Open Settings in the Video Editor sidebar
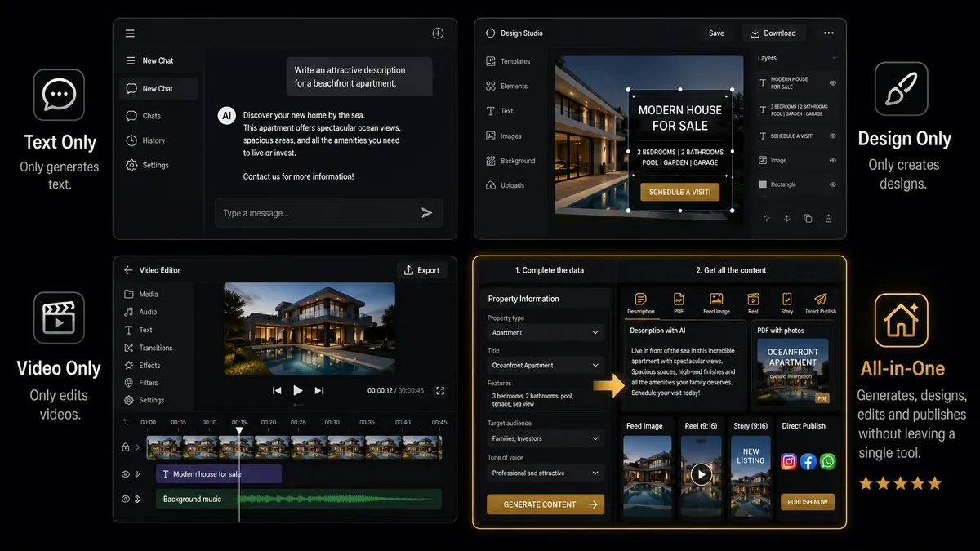Viewport: 980px width, 551px height. pos(144,400)
